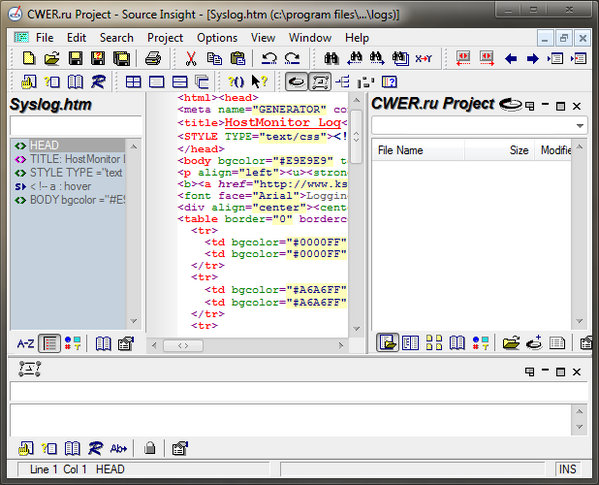Click the Search binoculars icon
The width and height of the screenshot is (599, 485).
click(x=331, y=58)
